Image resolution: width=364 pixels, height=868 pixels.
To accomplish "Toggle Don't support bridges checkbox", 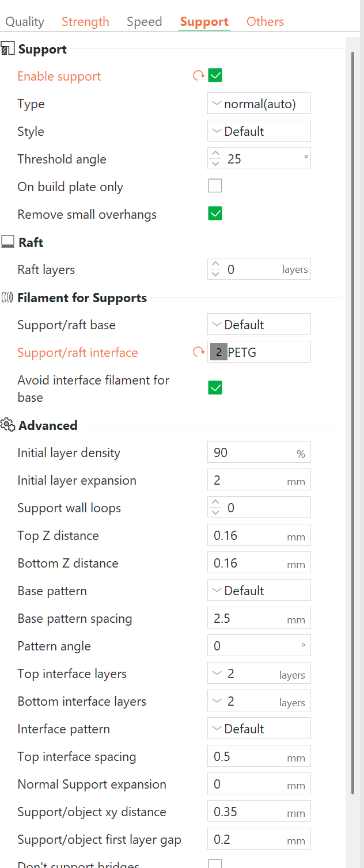I will (215, 863).
